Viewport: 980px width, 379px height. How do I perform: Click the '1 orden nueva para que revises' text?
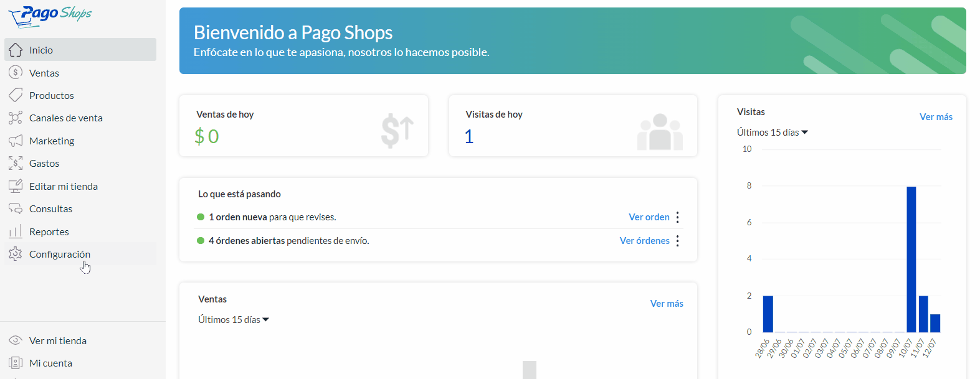pos(272,217)
